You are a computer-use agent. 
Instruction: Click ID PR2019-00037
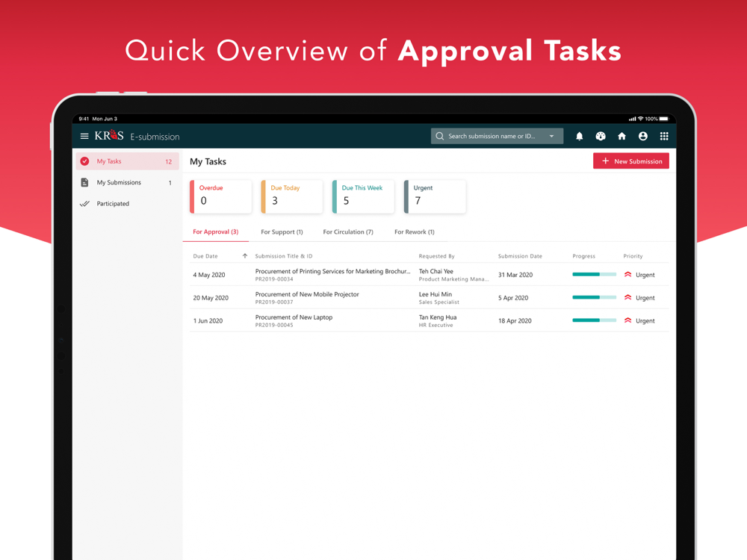tap(274, 302)
